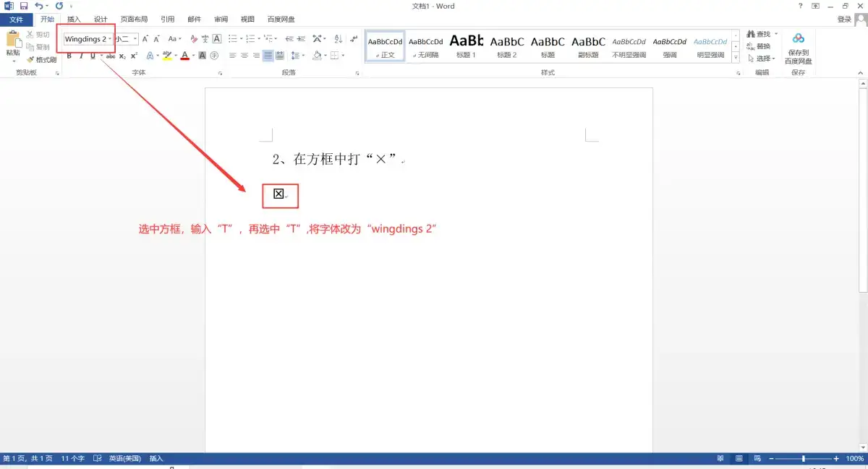This screenshot has height=469, width=868.
Task: Open the Wingdings 2 font dropdown
Action: (x=109, y=39)
